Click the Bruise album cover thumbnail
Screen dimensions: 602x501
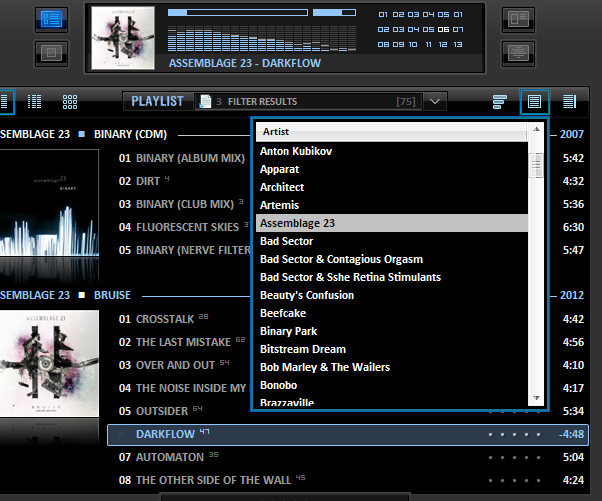click(x=49, y=363)
